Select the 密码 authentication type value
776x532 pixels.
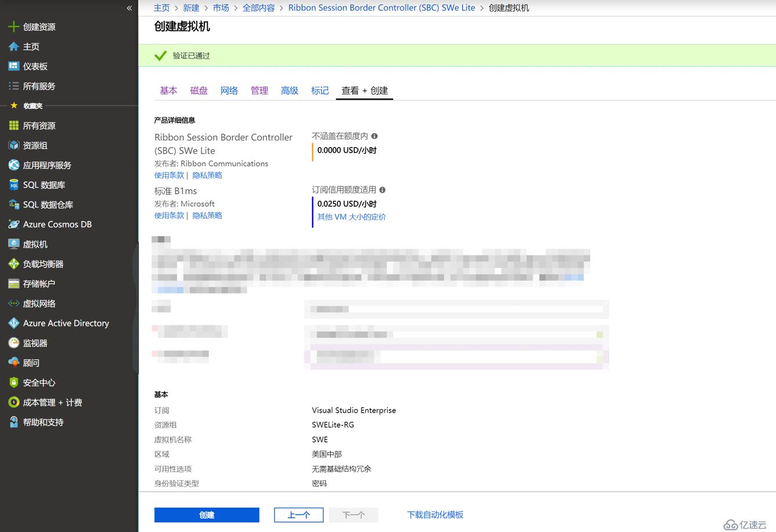(319, 483)
